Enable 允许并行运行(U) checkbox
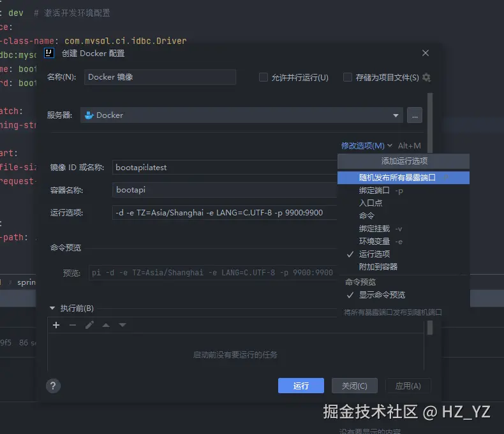The width and height of the screenshot is (504, 434). coord(263,77)
